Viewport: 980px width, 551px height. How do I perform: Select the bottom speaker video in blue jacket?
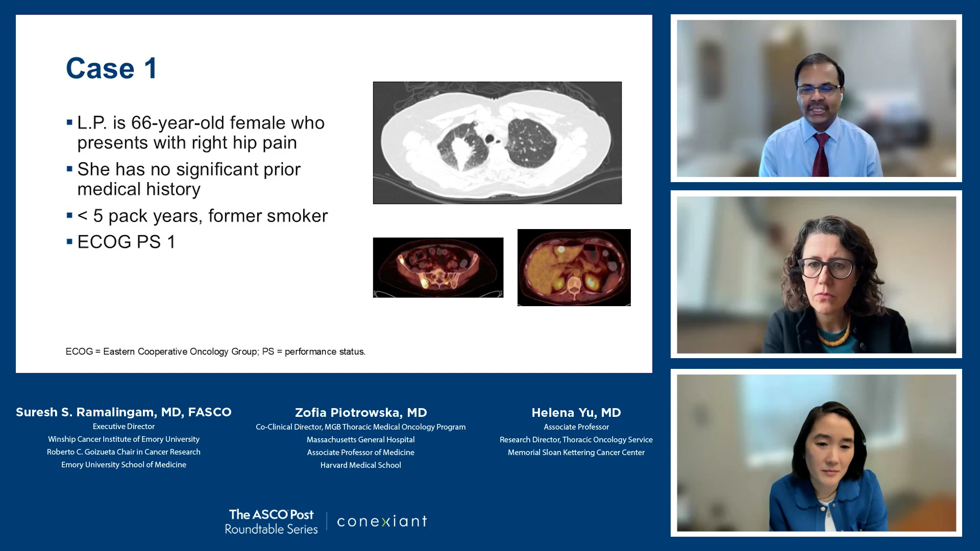click(x=816, y=453)
